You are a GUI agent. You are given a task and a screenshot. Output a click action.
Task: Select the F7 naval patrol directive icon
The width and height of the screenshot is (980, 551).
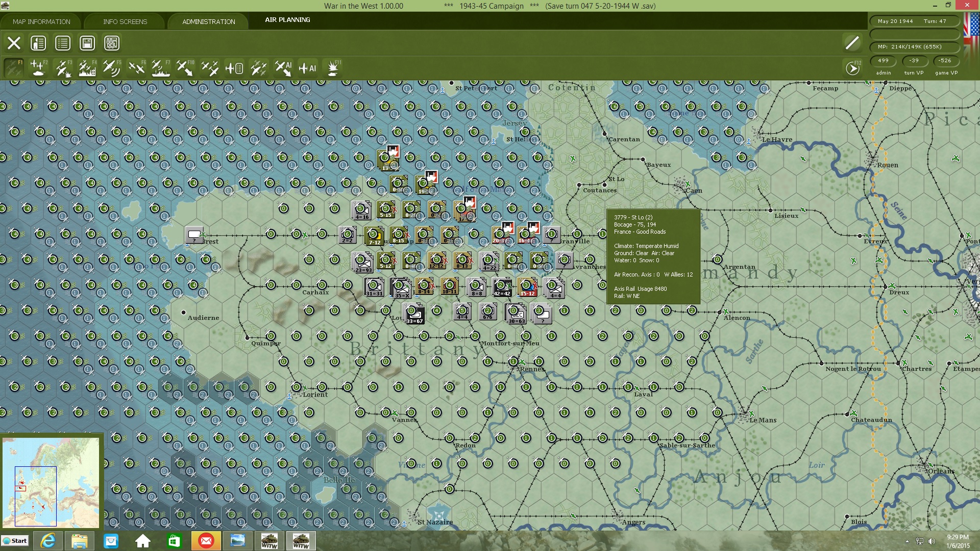pyautogui.click(x=161, y=68)
